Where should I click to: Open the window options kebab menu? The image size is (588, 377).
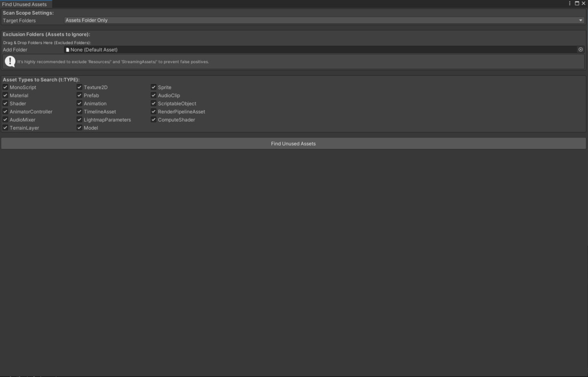569,3
